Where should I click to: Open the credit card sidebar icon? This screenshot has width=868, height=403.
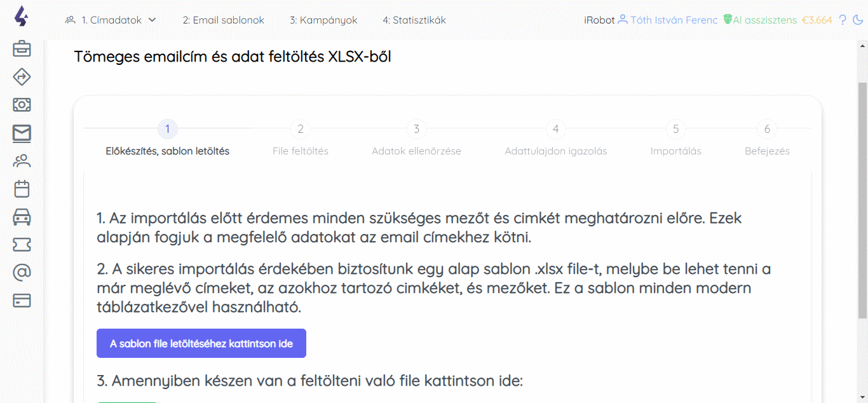[x=22, y=301]
